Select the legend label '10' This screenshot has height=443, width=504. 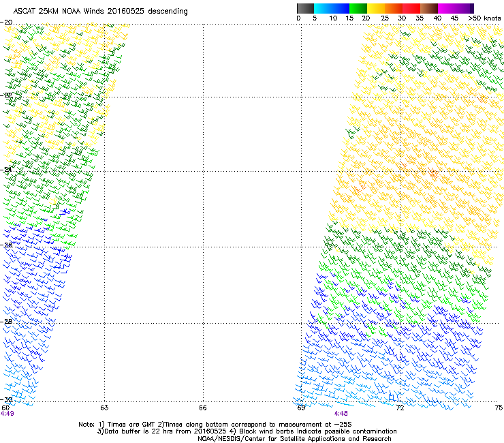click(x=333, y=18)
